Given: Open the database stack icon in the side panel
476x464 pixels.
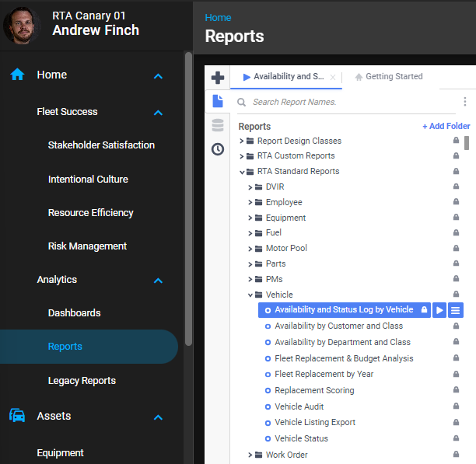Looking at the screenshot, I should (218, 125).
